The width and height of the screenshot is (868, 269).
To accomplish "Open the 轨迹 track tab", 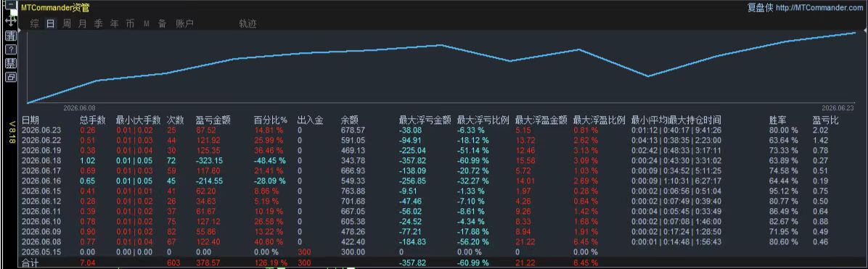I will pos(247,24).
